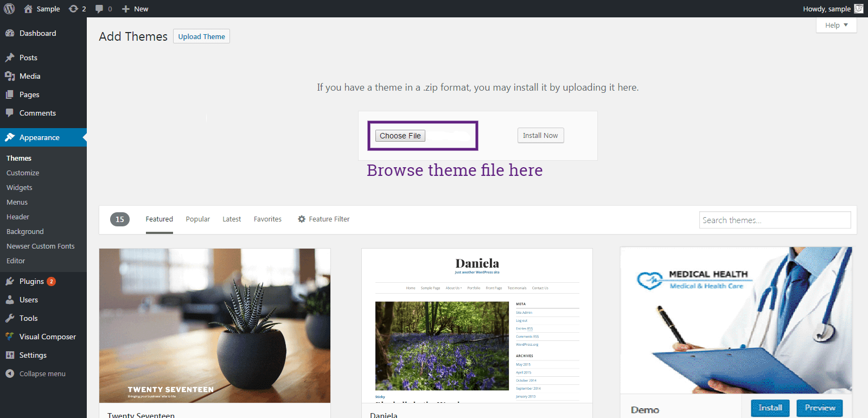Open the Posts pushpin icon
This screenshot has width=868, height=418.
(10, 58)
